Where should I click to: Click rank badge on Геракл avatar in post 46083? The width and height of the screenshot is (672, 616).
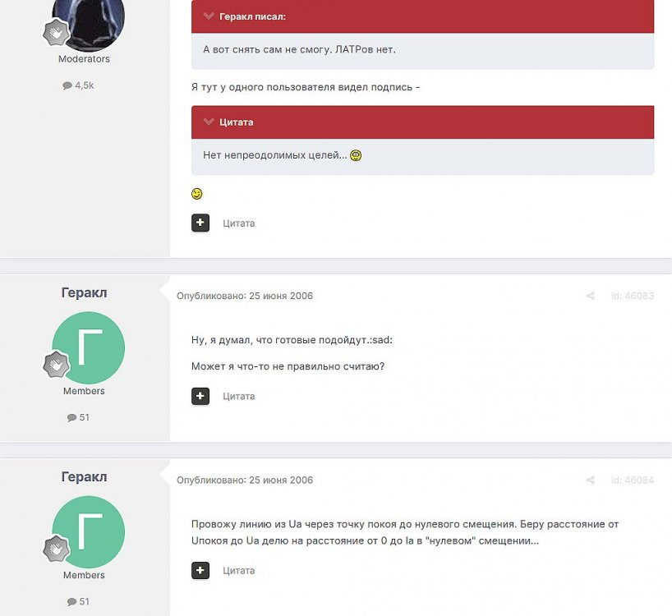point(56,365)
